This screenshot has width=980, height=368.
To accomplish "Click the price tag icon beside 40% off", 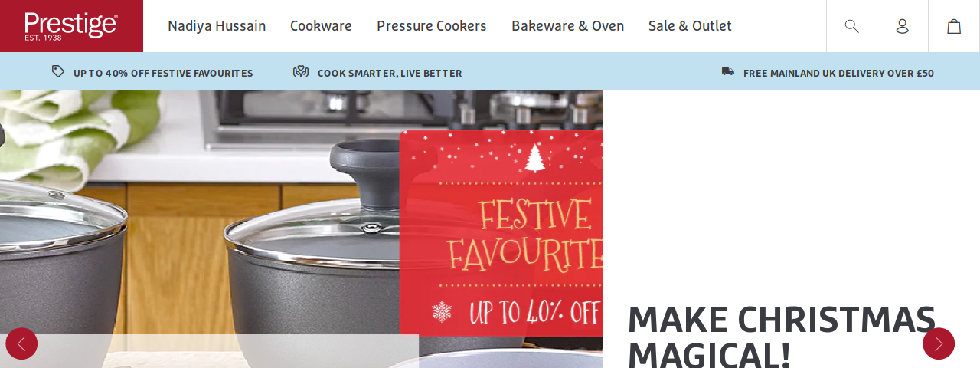I will click(58, 71).
